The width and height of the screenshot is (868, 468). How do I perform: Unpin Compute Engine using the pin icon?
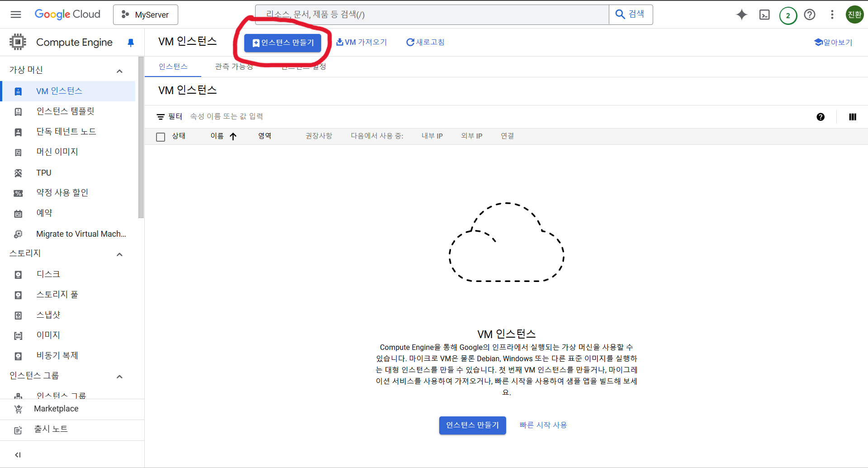point(131,43)
